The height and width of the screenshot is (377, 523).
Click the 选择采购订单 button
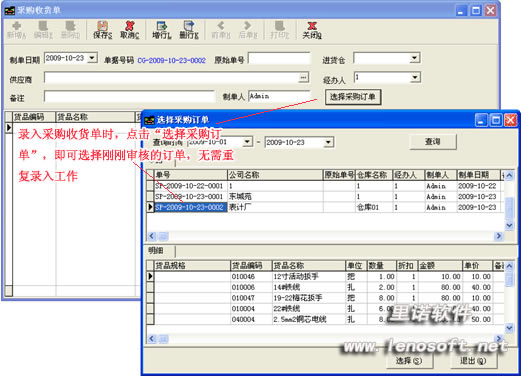click(353, 97)
